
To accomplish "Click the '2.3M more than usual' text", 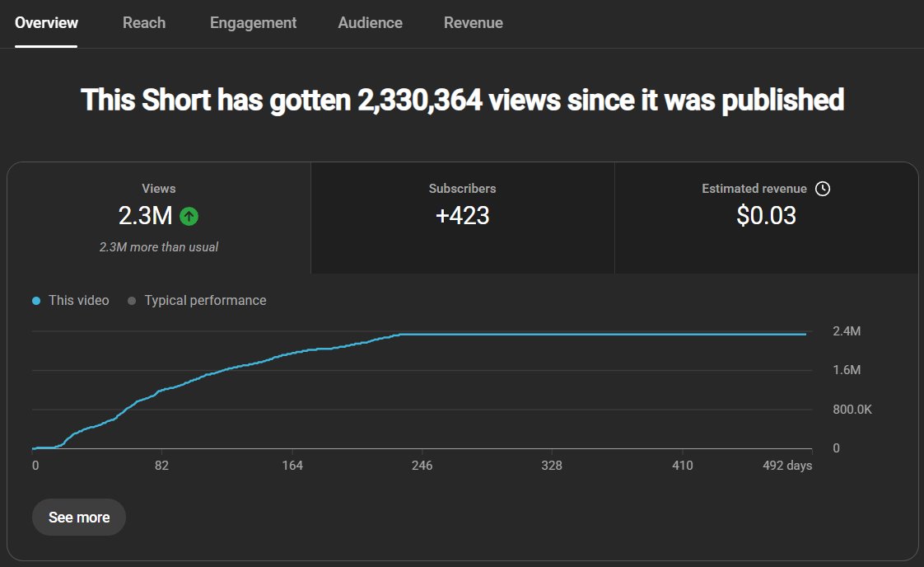I will point(158,247).
